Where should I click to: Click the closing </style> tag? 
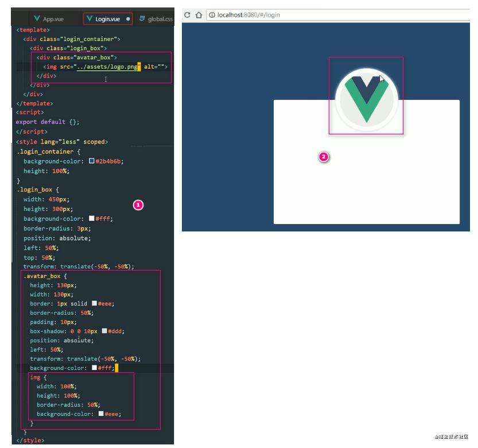coord(30,441)
